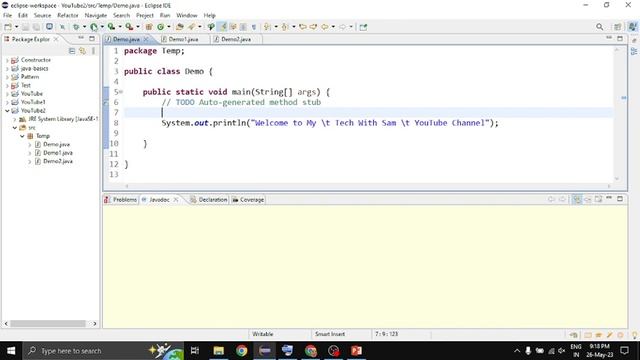This screenshot has height=360, width=640.
Task: Switch to the Declaration tab
Action: (x=209, y=200)
